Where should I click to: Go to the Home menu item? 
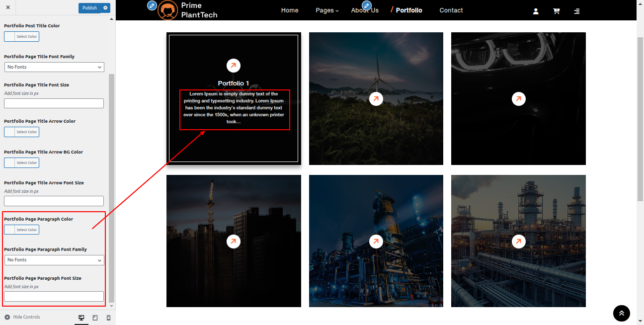(290, 10)
